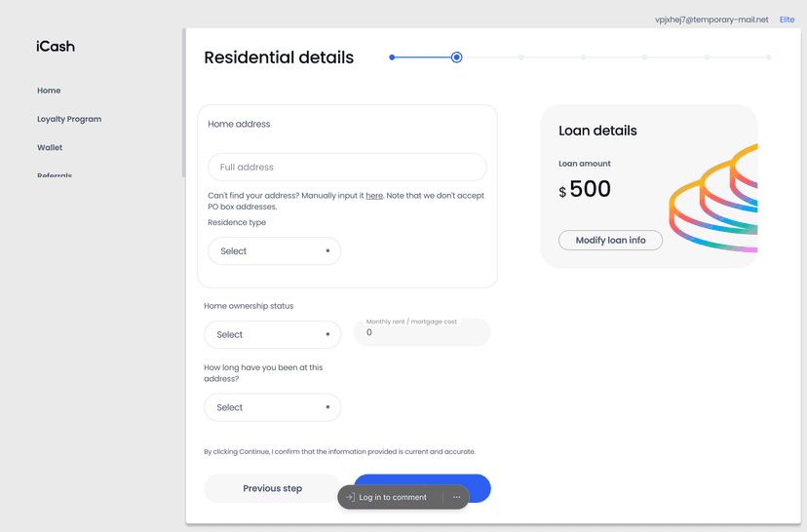Click the last progress step dot
Viewport: 807px width, 532px height.
[768, 57]
